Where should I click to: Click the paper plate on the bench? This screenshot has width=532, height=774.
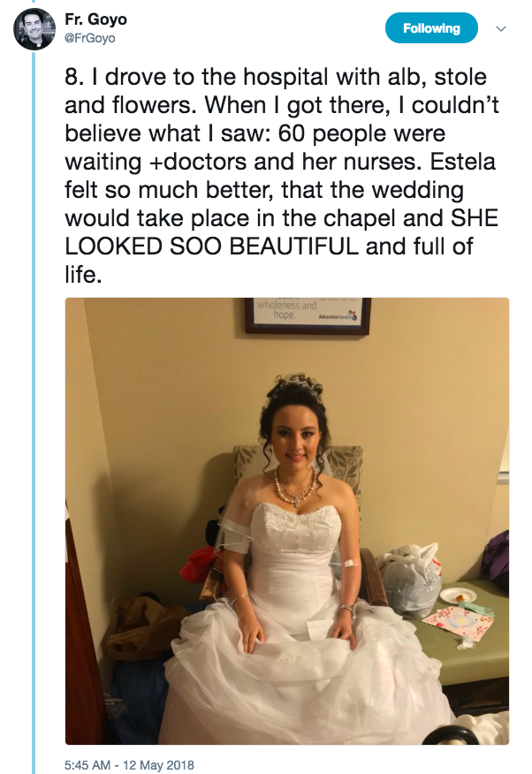[x=459, y=595]
